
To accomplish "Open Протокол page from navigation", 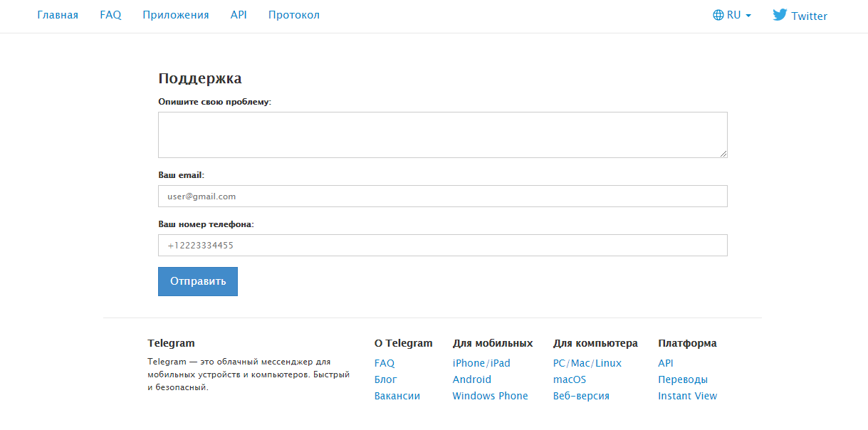I will 293,15.
